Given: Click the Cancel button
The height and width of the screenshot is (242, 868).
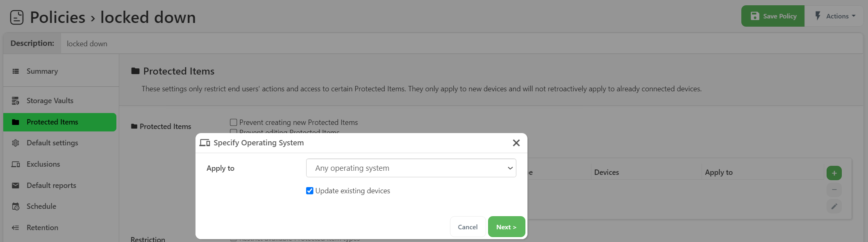Looking at the screenshot, I should (x=468, y=227).
